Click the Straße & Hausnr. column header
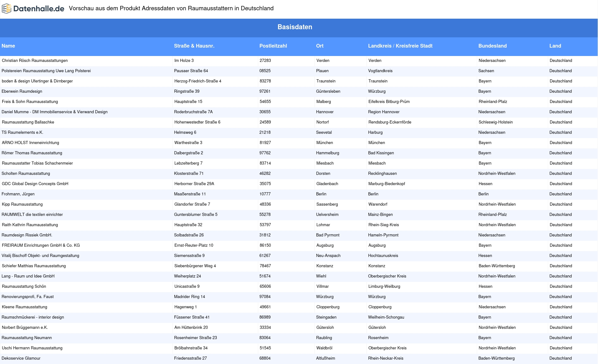This screenshot has height=364, width=598. tap(194, 46)
